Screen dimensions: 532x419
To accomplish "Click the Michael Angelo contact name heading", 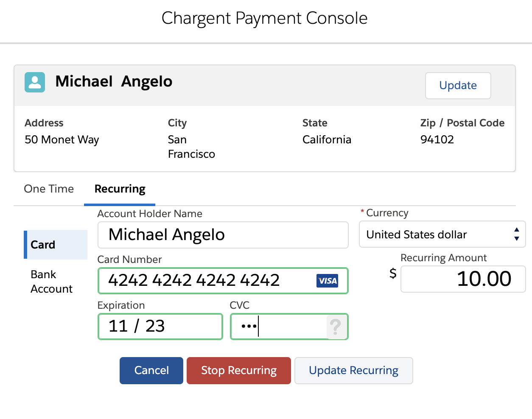I will (x=114, y=81).
